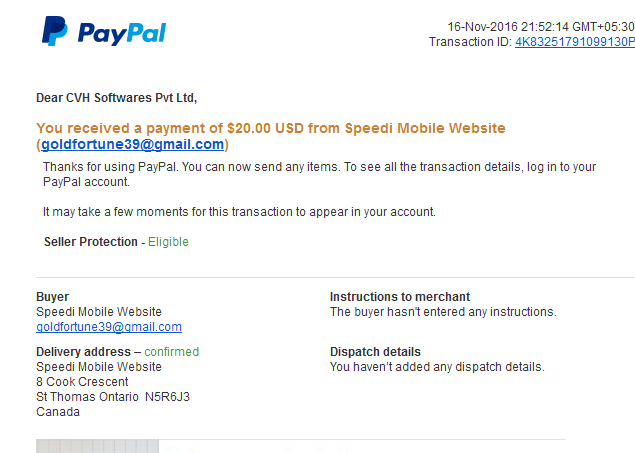
Task: Click the Delivery address heading
Action: click(x=83, y=351)
